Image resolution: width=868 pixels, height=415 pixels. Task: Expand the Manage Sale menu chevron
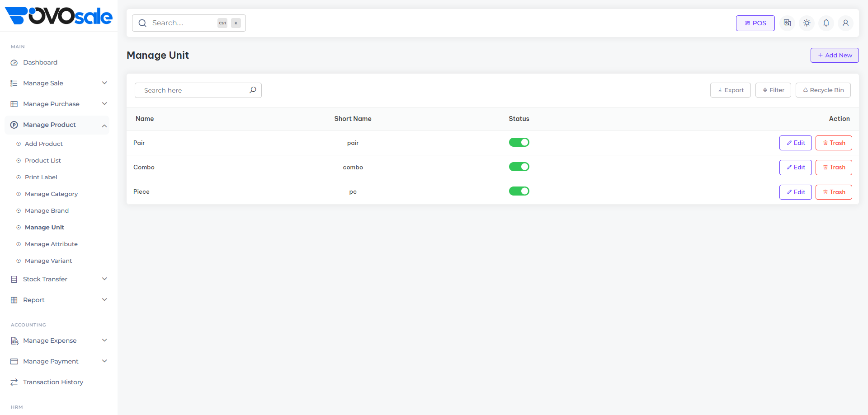[x=104, y=83]
